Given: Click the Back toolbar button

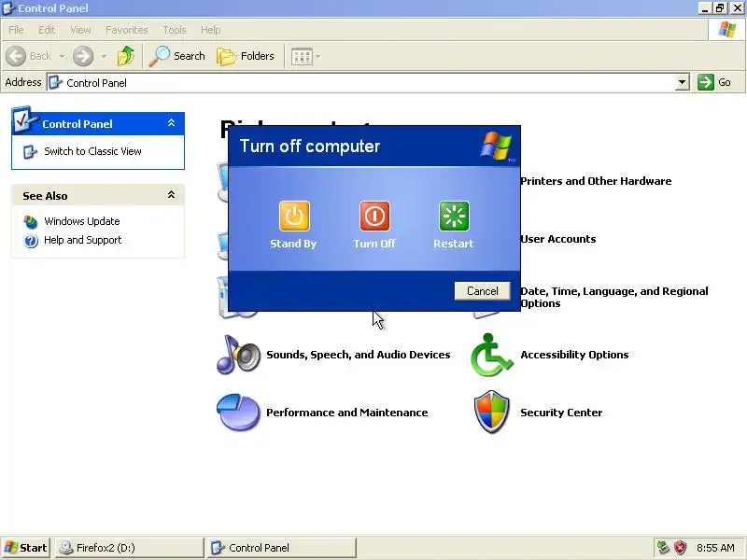Looking at the screenshot, I should (30, 56).
